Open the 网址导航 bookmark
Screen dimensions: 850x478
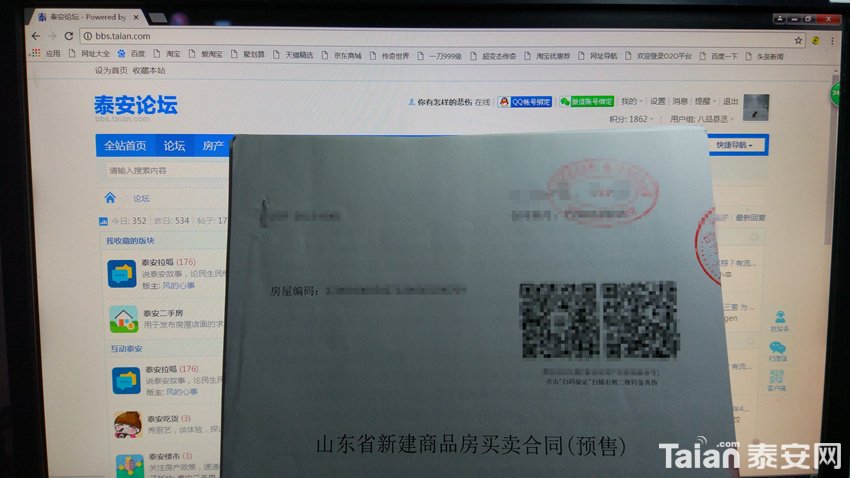click(x=597, y=56)
